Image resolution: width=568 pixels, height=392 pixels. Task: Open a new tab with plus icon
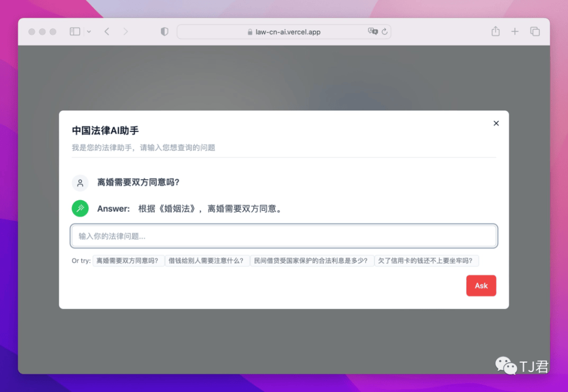pyautogui.click(x=515, y=32)
